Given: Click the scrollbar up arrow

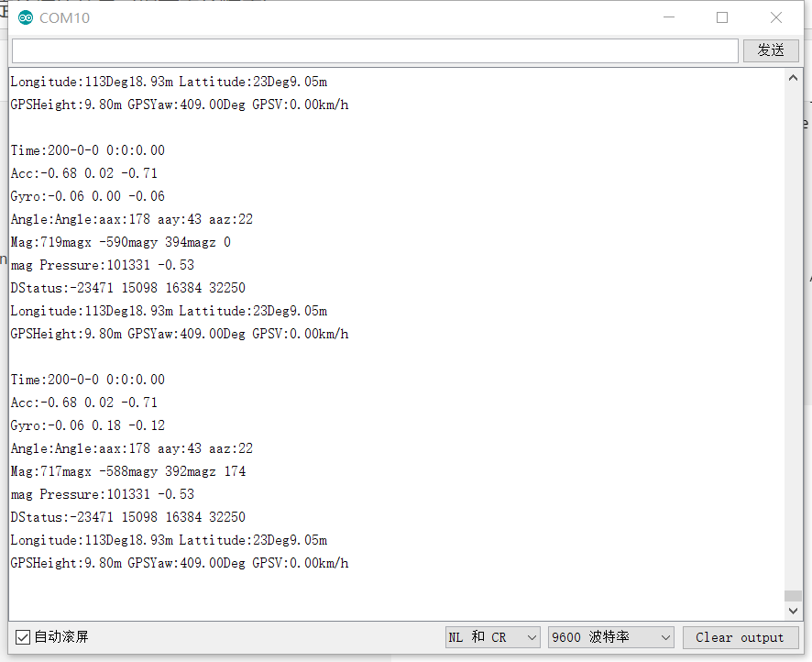Looking at the screenshot, I should 794,77.
